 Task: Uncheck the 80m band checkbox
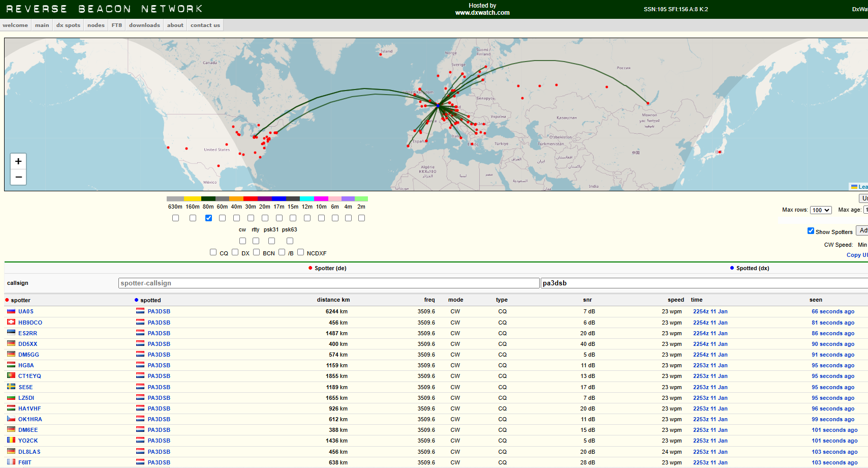208,218
